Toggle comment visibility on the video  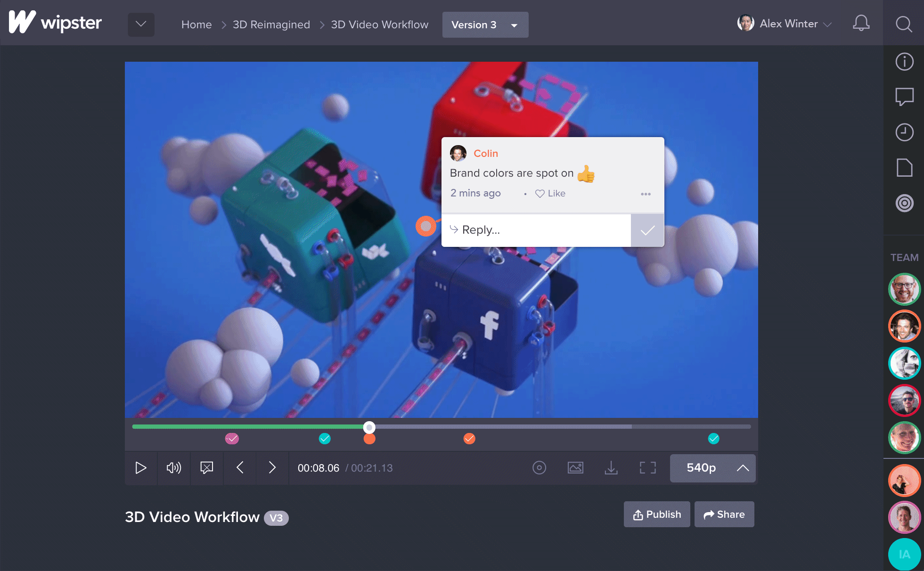click(x=206, y=468)
